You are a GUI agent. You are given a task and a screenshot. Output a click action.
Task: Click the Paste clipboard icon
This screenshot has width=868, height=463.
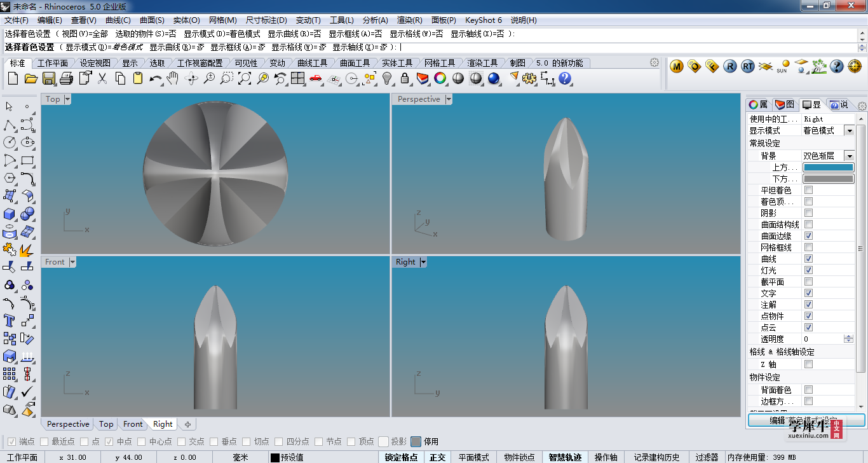[x=138, y=78]
